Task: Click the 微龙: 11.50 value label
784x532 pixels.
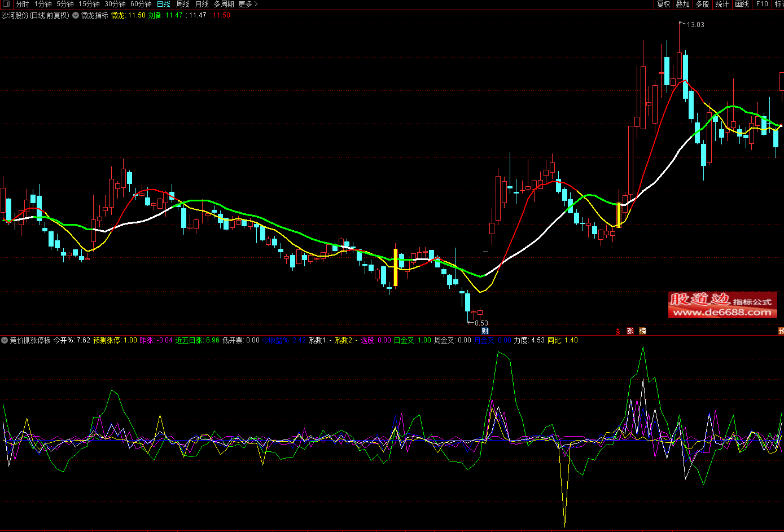Action: coord(128,15)
